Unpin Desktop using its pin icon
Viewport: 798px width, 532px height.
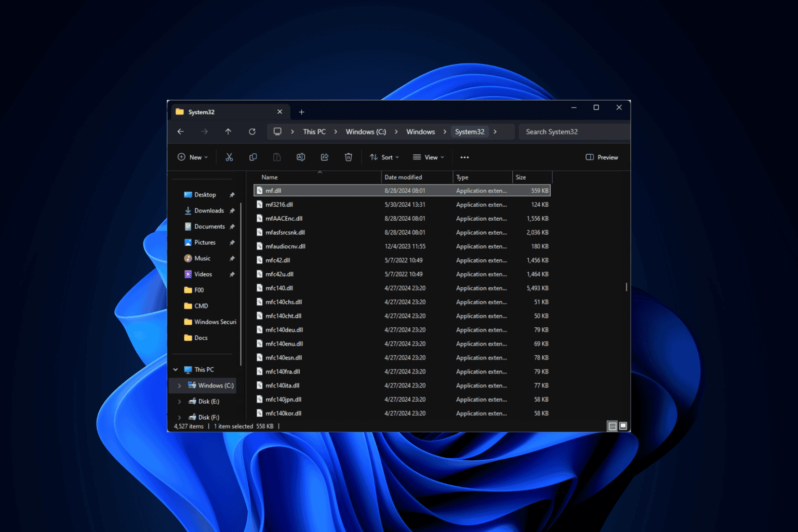[232, 195]
